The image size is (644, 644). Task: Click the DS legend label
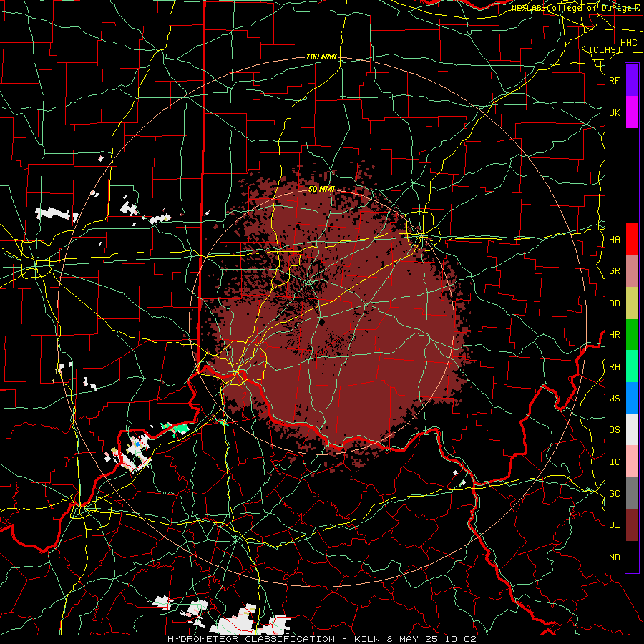614,430
